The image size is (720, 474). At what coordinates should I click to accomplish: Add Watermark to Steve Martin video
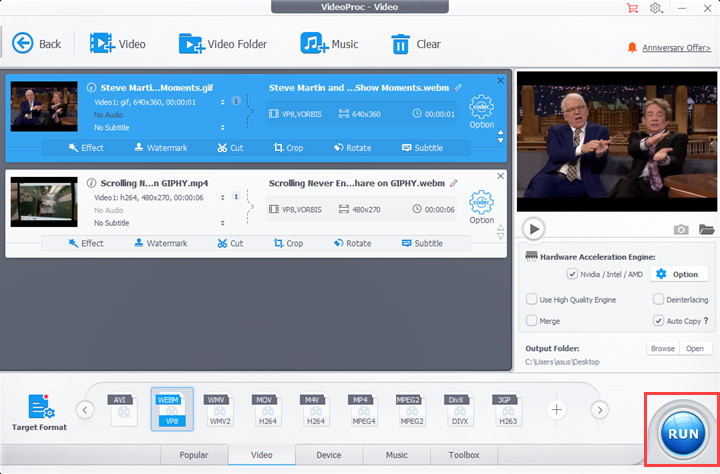tap(161, 147)
